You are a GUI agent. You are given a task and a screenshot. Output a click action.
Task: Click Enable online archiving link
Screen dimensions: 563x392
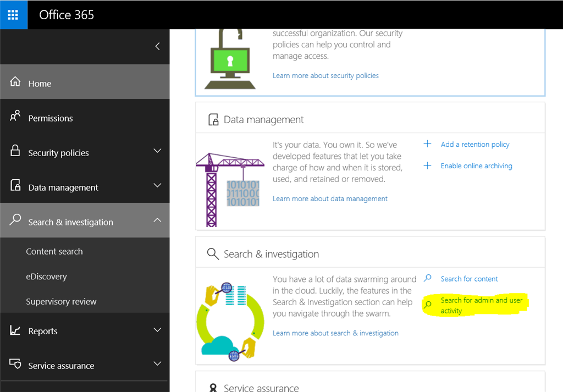[x=477, y=166]
